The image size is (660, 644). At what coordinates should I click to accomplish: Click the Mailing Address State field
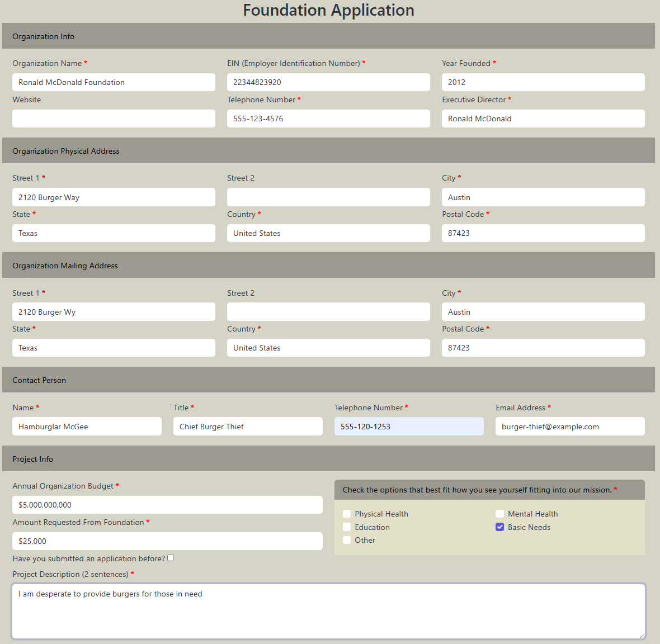[114, 348]
